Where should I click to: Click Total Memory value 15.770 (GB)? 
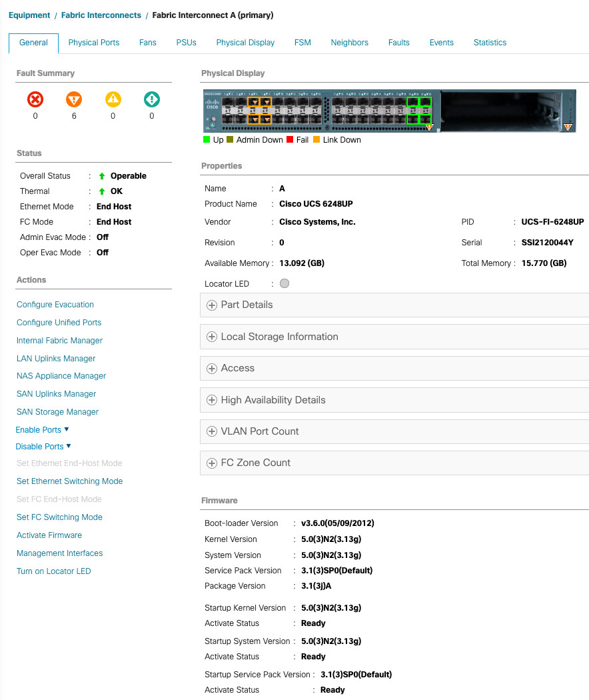[544, 263]
